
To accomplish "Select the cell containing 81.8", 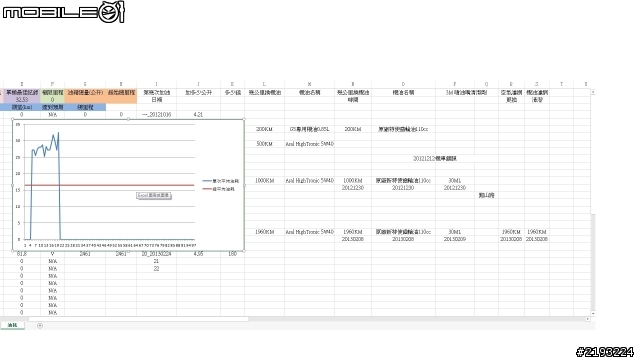I will 22,254.
